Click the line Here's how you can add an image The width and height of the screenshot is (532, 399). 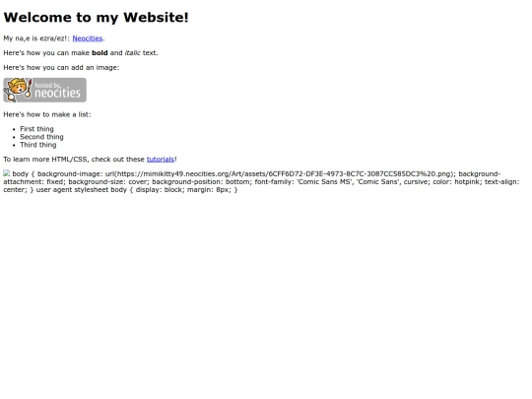click(x=61, y=68)
